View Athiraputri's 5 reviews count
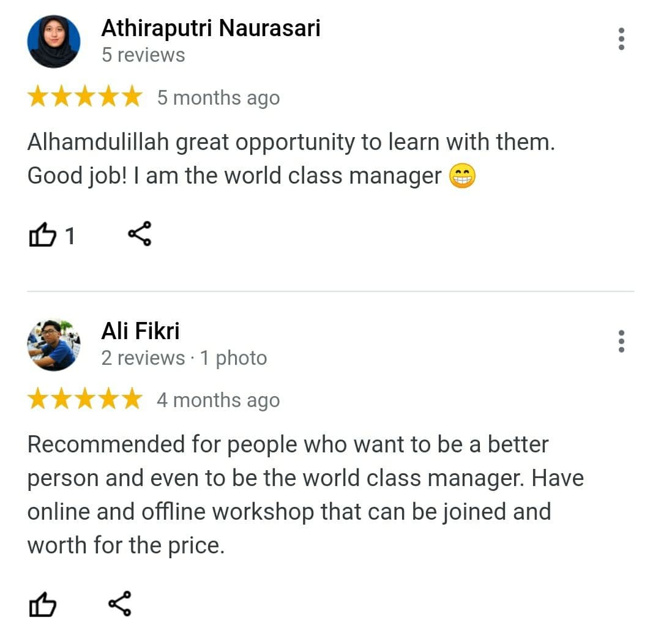 tap(143, 55)
